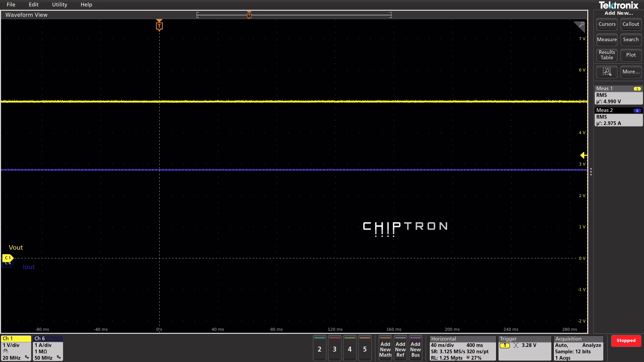Open the File menu

[11, 5]
